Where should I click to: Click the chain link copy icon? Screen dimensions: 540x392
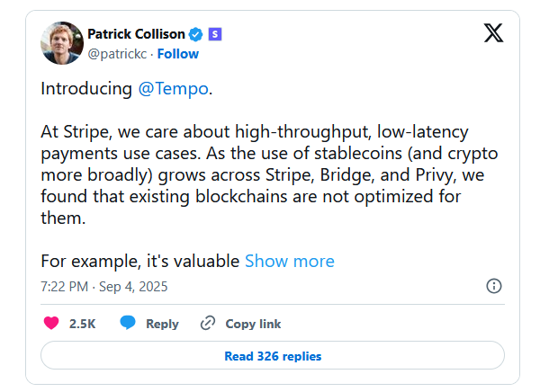click(208, 323)
